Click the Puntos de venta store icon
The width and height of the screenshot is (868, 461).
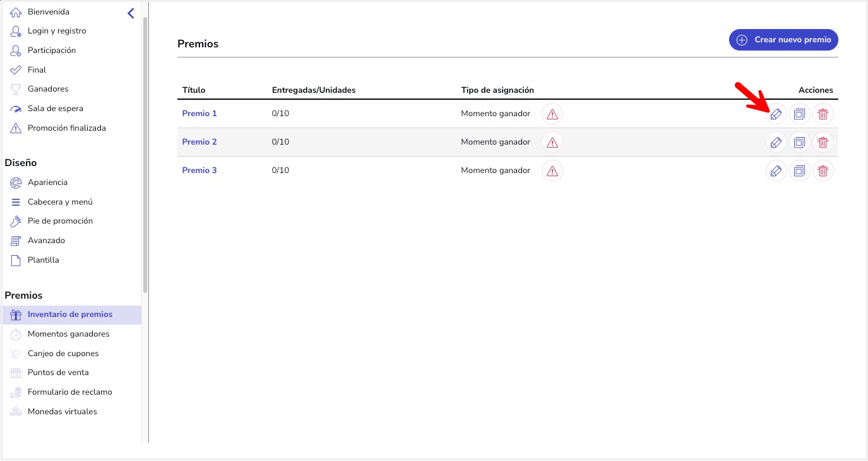click(16, 373)
